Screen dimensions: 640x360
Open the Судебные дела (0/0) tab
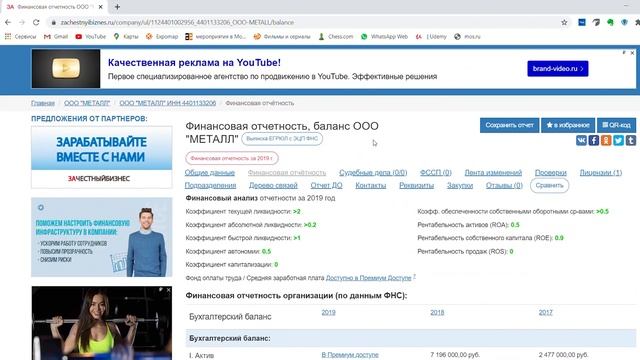(x=373, y=173)
